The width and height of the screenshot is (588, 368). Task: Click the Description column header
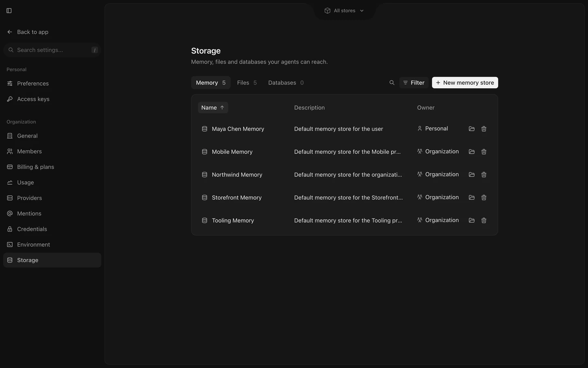coord(310,108)
